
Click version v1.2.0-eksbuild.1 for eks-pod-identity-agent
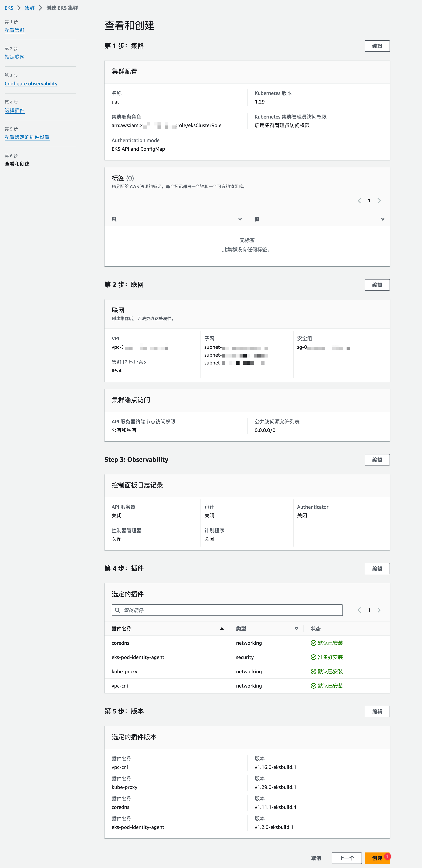click(274, 827)
